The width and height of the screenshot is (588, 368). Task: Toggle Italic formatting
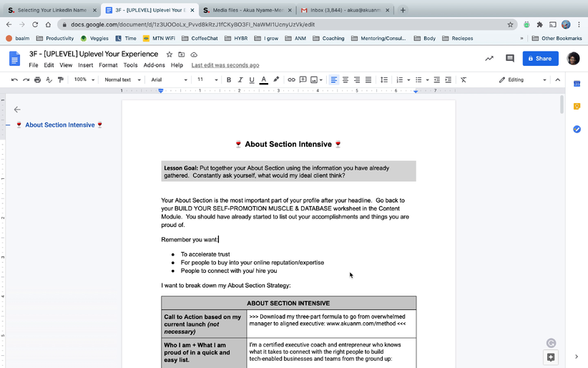[x=240, y=79]
